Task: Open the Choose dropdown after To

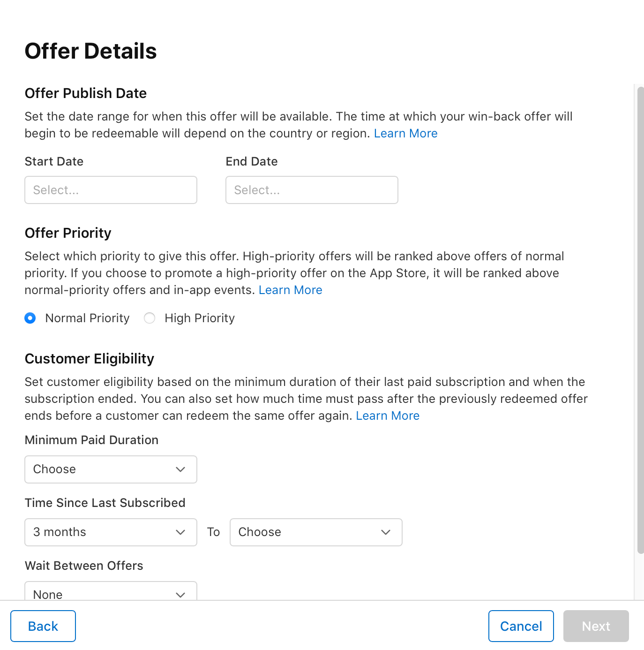Action: (316, 532)
